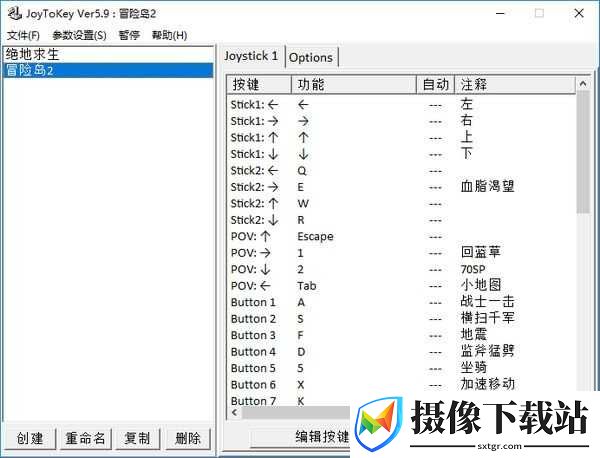The image size is (600, 458).
Task: Click the 注释 column header
Action: (515, 85)
